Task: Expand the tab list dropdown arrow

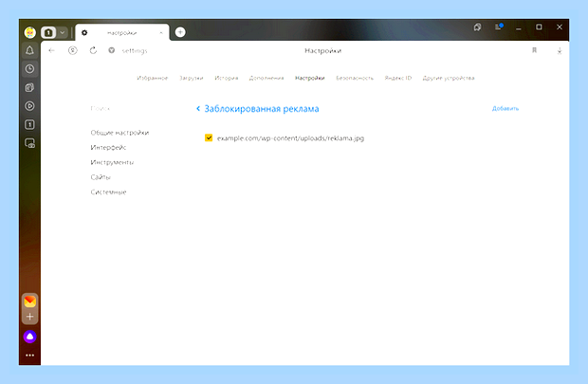Action: click(63, 32)
